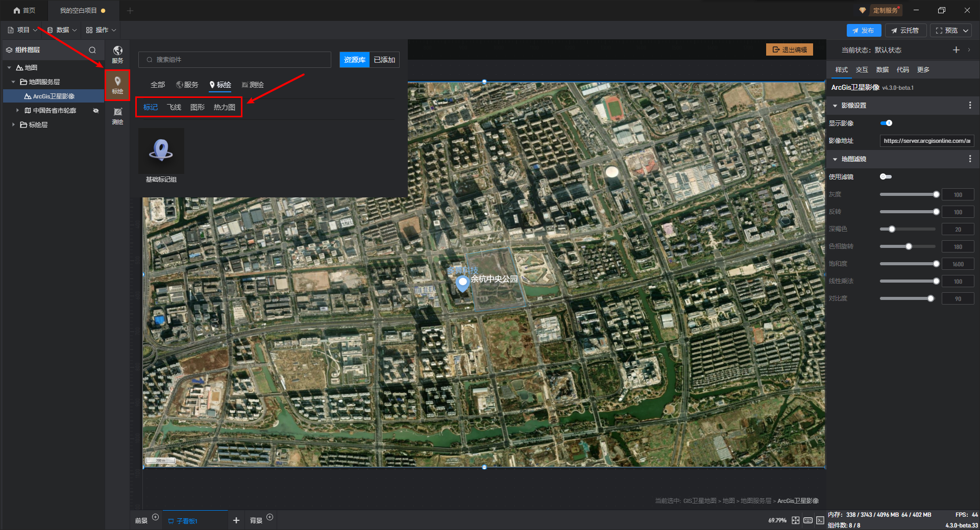Image resolution: width=980 pixels, height=530 pixels.
Task: Open the 交互 properties tab
Action: coord(862,70)
